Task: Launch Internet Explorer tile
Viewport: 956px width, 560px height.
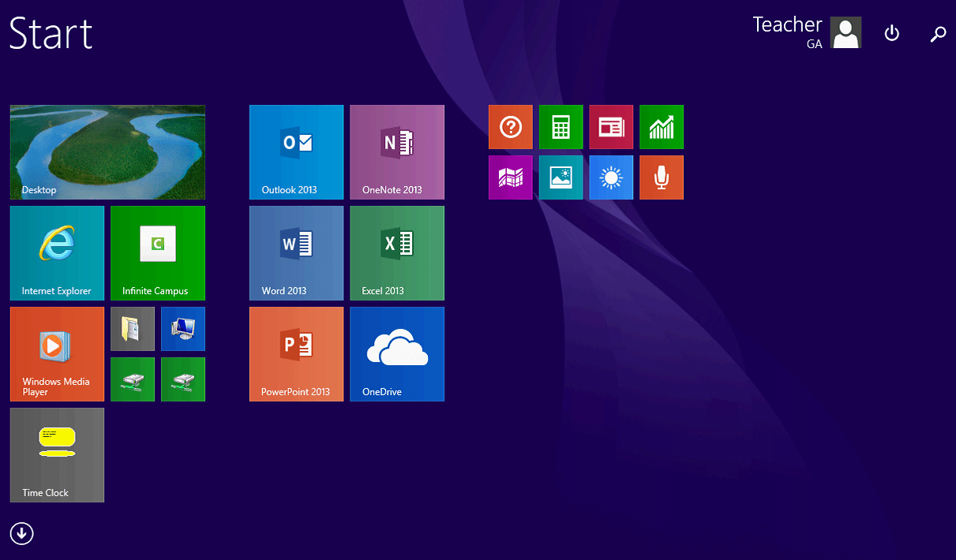Action: click(x=57, y=253)
